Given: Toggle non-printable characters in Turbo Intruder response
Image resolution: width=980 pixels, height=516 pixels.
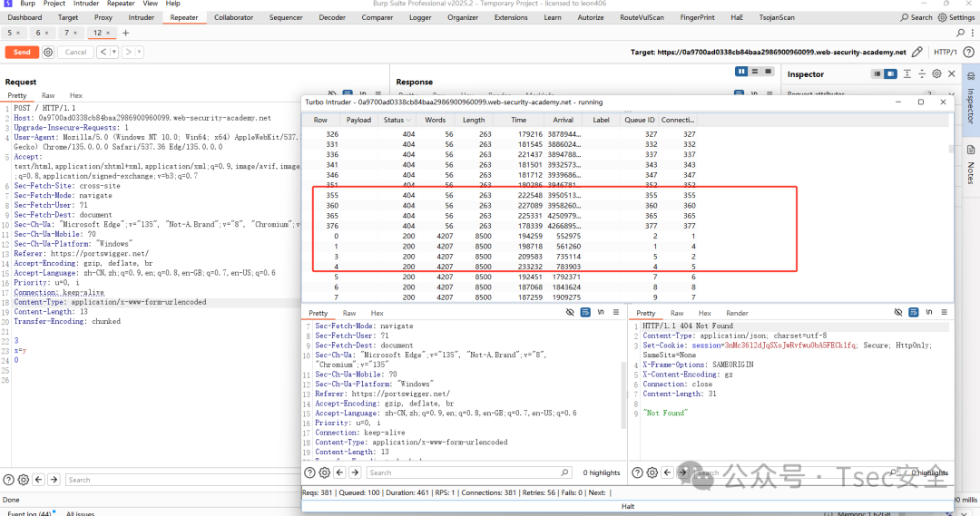Looking at the screenshot, I should [898, 312].
